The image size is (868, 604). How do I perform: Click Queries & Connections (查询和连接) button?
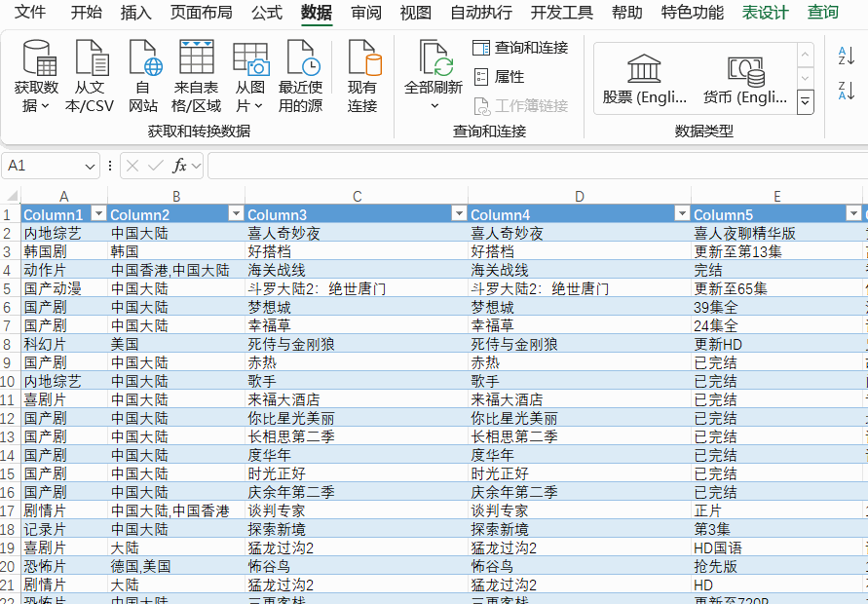coord(520,48)
